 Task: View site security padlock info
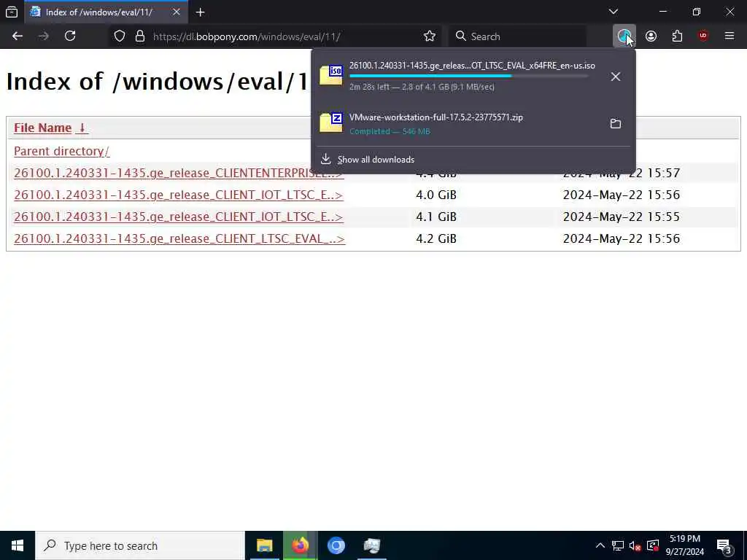point(140,36)
